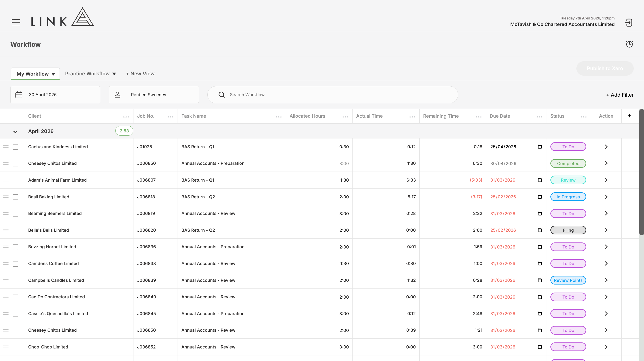Open Due Date column options menu

539,117
